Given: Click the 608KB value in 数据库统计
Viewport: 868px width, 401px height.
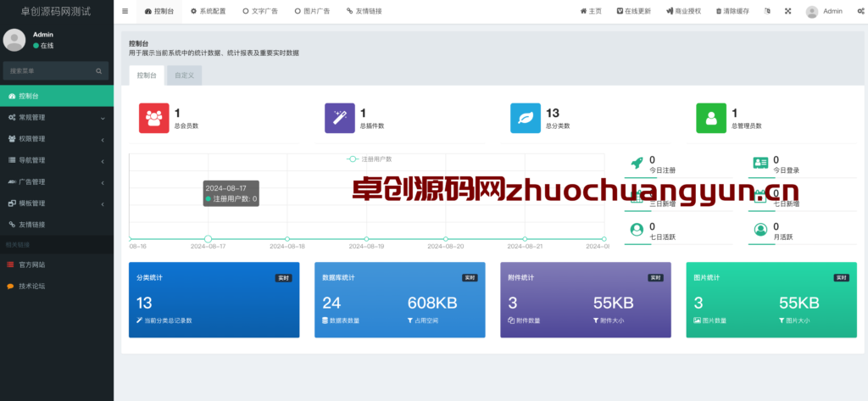Looking at the screenshot, I should click(432, 303).
